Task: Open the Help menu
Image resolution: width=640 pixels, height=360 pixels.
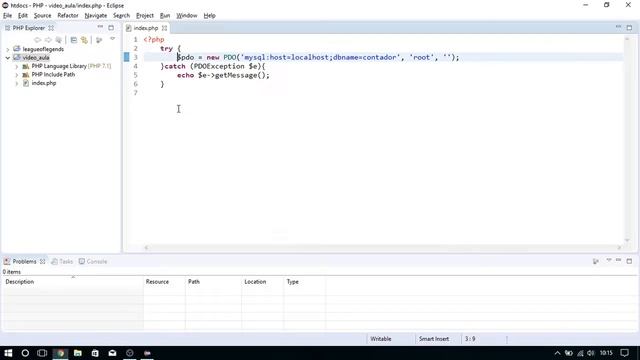Action: pyautogui.click(x=209, y=16)
